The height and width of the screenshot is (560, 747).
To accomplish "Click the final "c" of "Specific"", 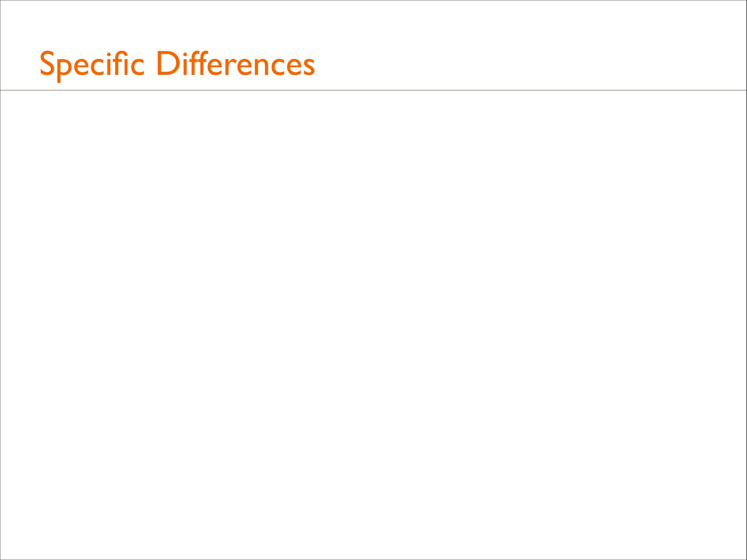I will pos(137,66).
